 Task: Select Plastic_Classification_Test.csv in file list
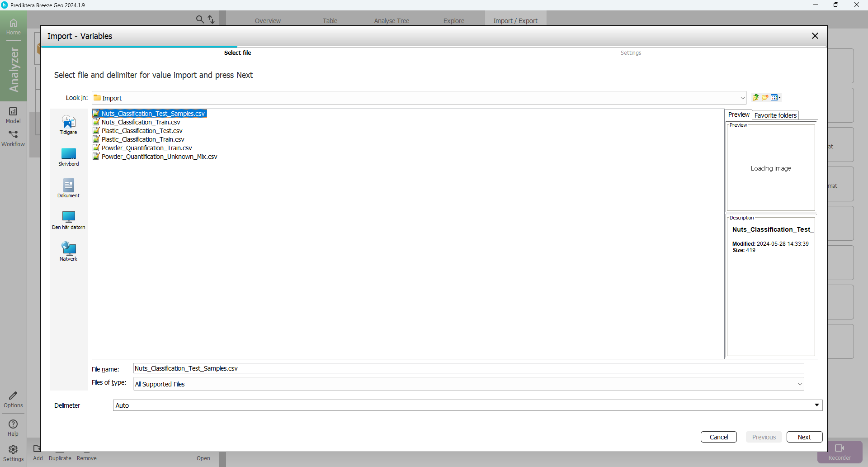(142, 131)
